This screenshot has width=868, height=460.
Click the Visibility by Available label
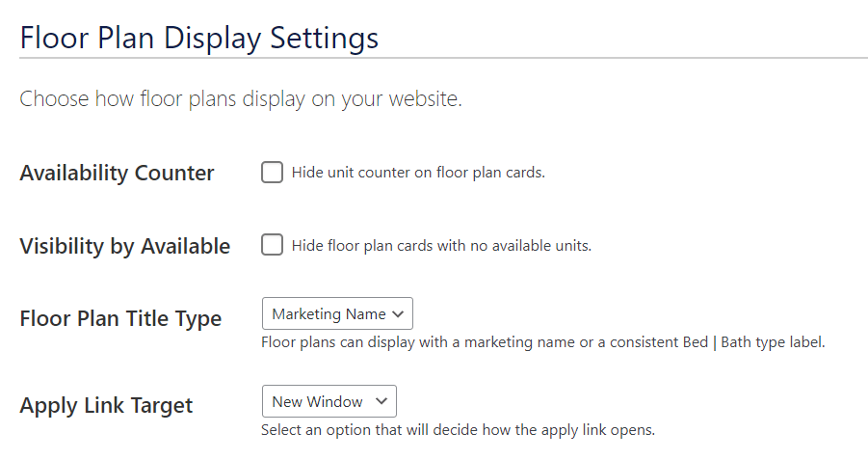pyautogui.click(x=125, y=246)
